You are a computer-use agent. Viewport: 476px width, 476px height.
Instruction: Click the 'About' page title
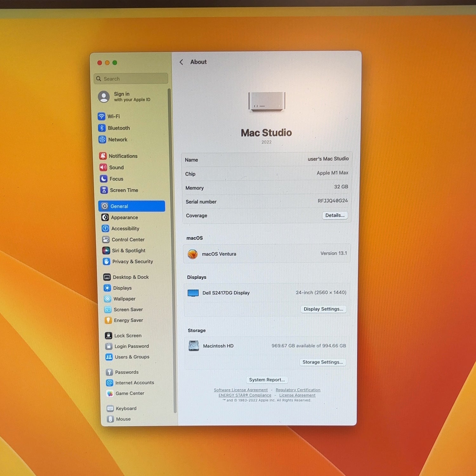point(199,62)
